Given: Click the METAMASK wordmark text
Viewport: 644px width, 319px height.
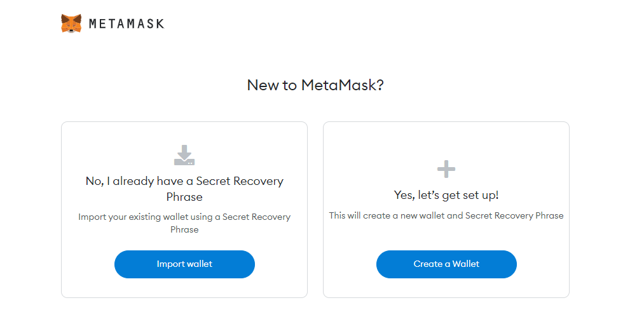Looking at the screenshot, I should [127, 24].
